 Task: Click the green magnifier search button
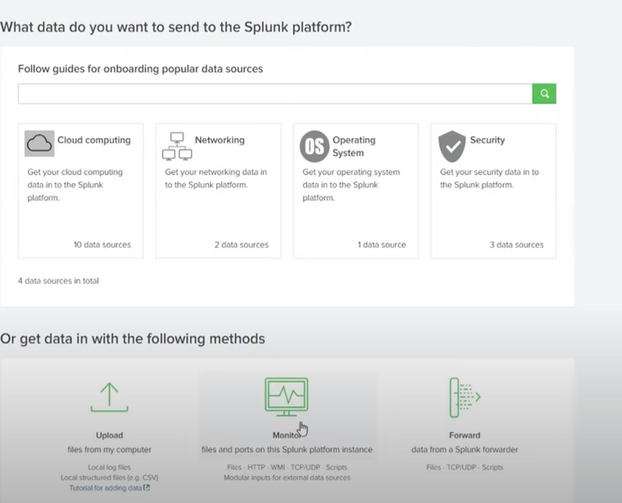coord(544,94)
